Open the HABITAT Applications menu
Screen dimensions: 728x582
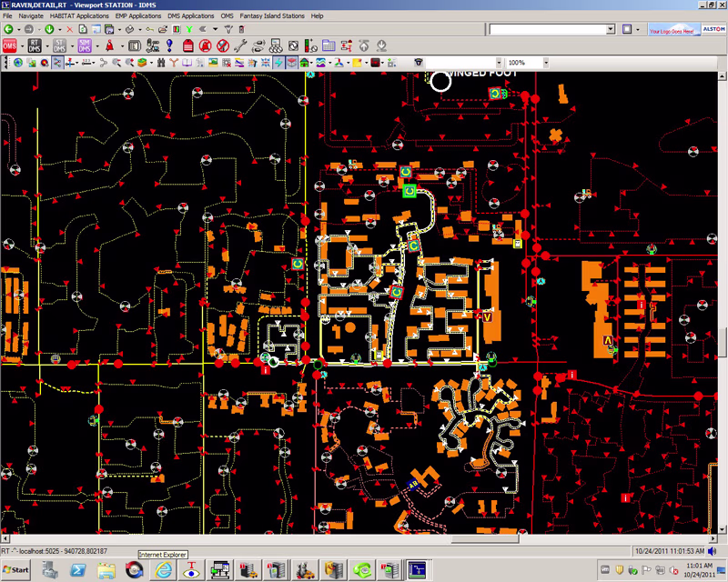pos(79,15)
